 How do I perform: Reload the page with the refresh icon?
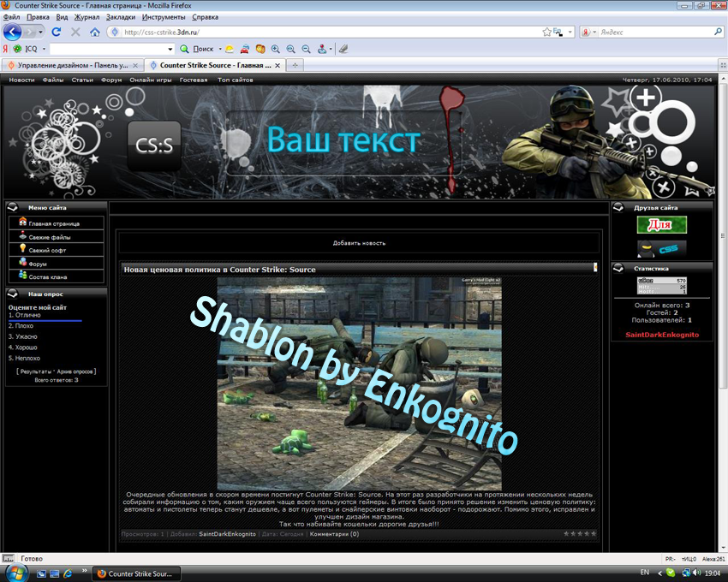click(x=57, y=32)
